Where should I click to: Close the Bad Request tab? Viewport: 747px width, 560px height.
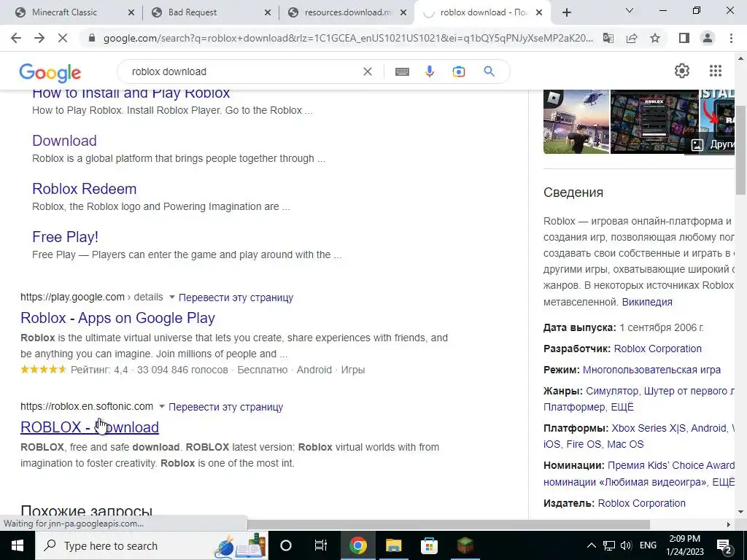tap(267, 13)
